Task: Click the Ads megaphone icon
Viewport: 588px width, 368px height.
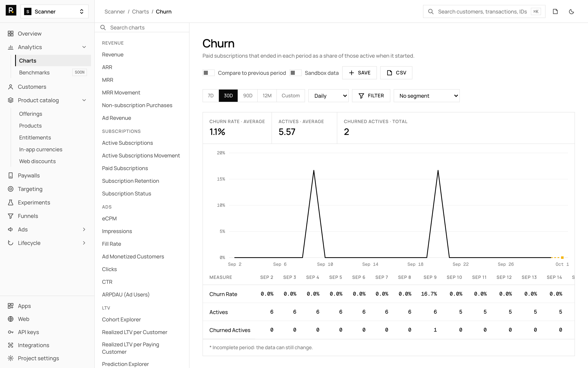Action: pyautogui.click(x=10, y=230)
